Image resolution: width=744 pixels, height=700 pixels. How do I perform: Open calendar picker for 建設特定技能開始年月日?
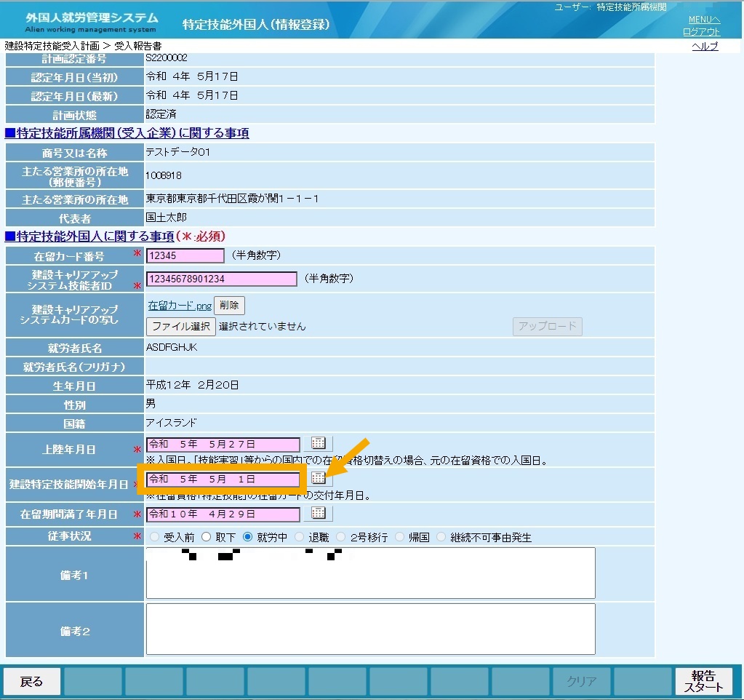319,478
